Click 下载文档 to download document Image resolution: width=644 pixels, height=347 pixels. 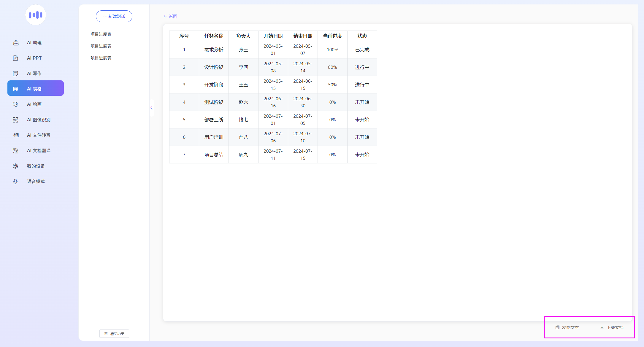coord(612,327)
